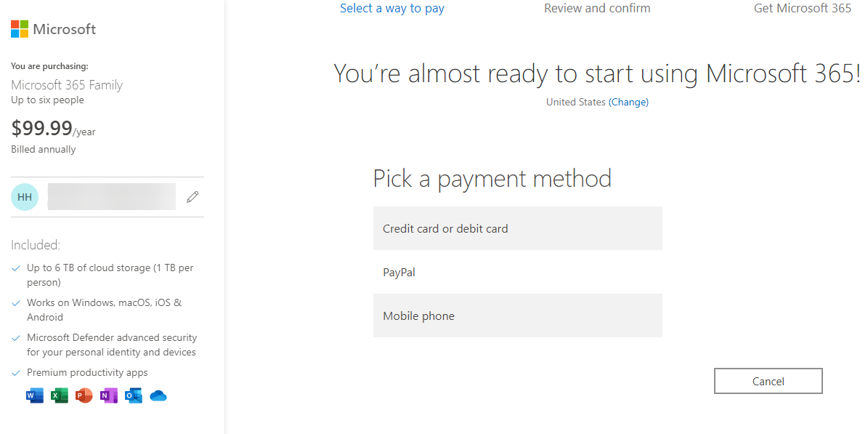The height and width of the screenshot is (434, 868).
Task: Click the Change country link
Action: [629, 103]
